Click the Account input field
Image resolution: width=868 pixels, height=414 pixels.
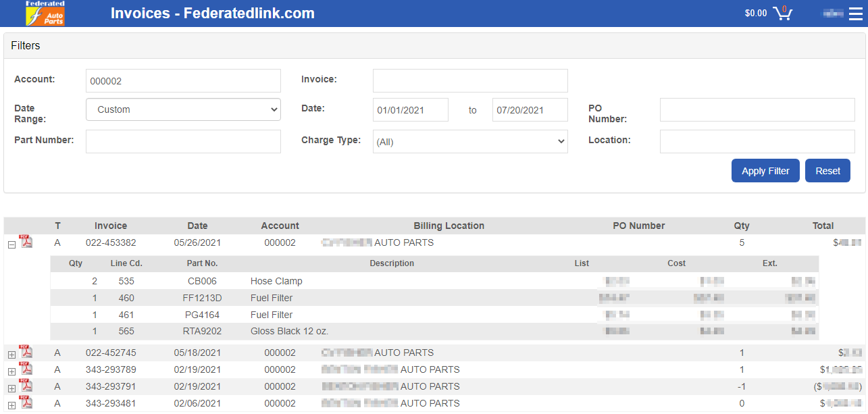pos(183,80)
